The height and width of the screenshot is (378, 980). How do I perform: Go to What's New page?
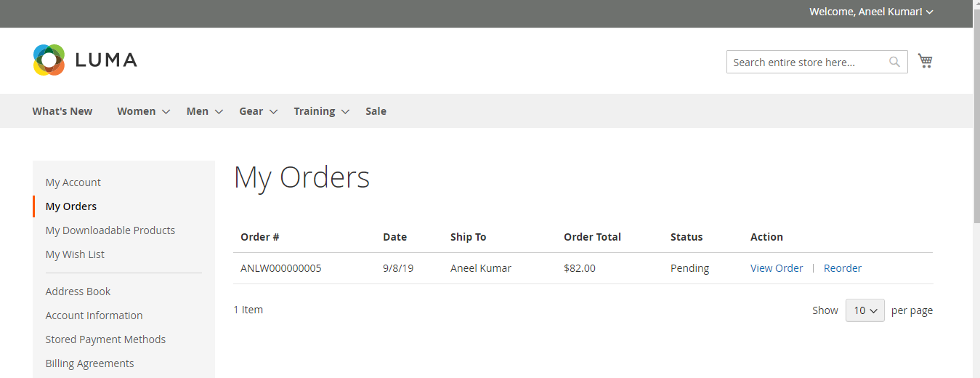click(x=62, y=111)
